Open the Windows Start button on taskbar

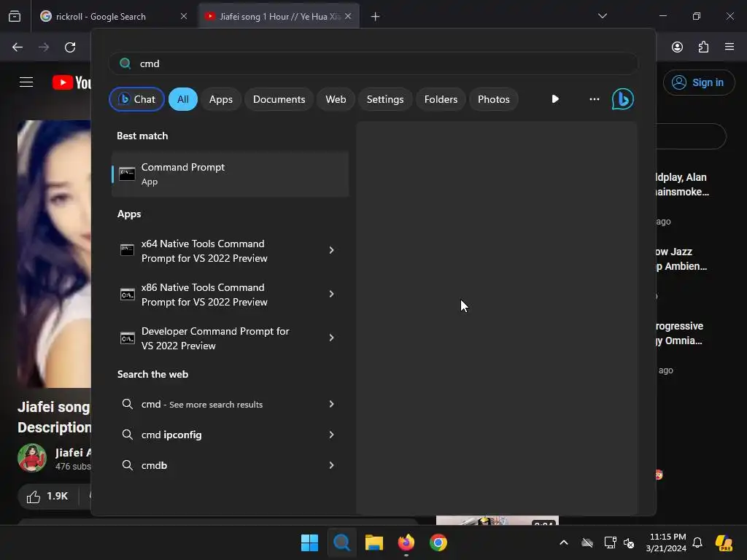[309, 542]
